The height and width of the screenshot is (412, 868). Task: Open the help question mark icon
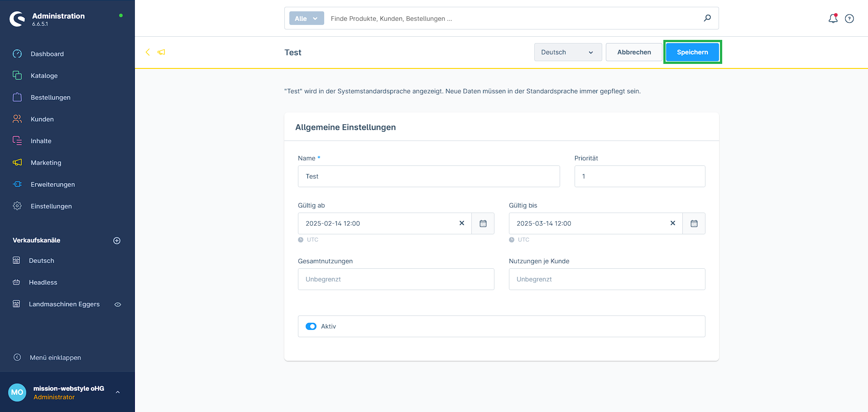pyautogui.click(x=849, y=19)
